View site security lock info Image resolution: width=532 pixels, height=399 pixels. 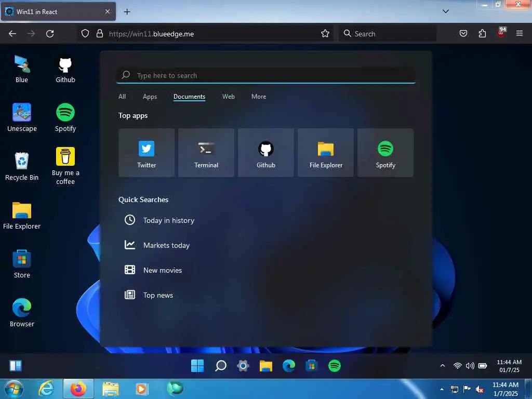[99, 34]
